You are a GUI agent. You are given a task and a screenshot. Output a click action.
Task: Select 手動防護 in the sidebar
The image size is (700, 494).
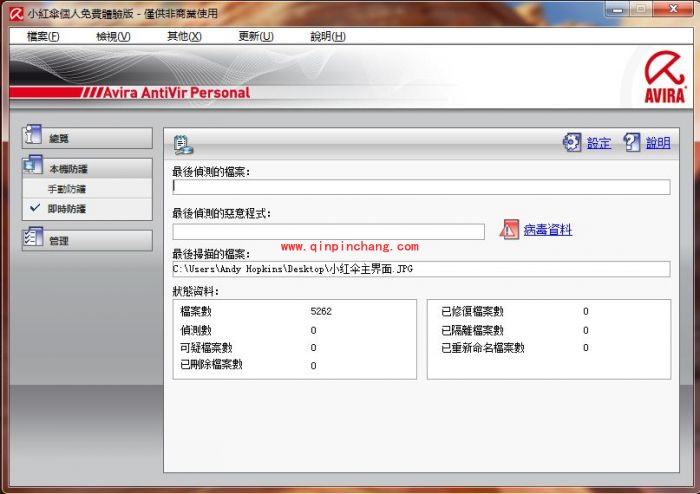click(67, 189)
